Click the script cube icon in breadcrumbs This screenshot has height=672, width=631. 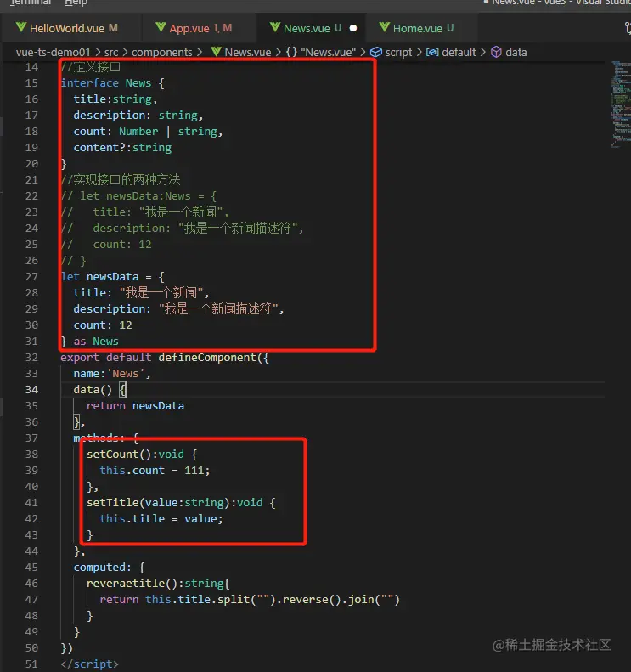coord(376,52)
